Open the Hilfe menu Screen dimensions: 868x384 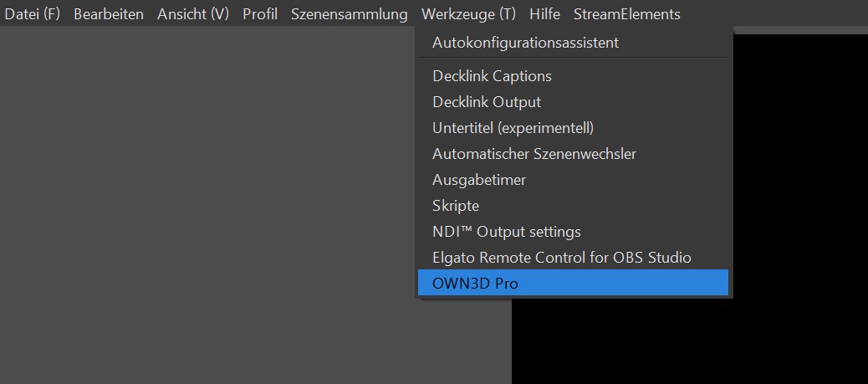[x=544, y=14]
